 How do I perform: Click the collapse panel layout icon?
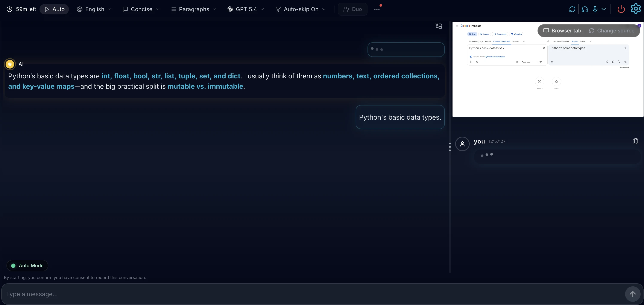439,26
